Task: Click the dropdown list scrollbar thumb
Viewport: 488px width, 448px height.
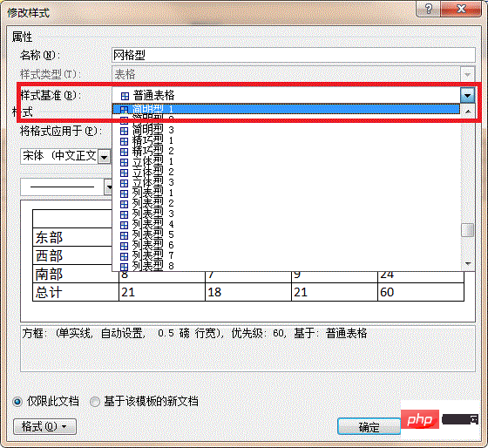Action: pyautogui.click(x=467, y=230)
